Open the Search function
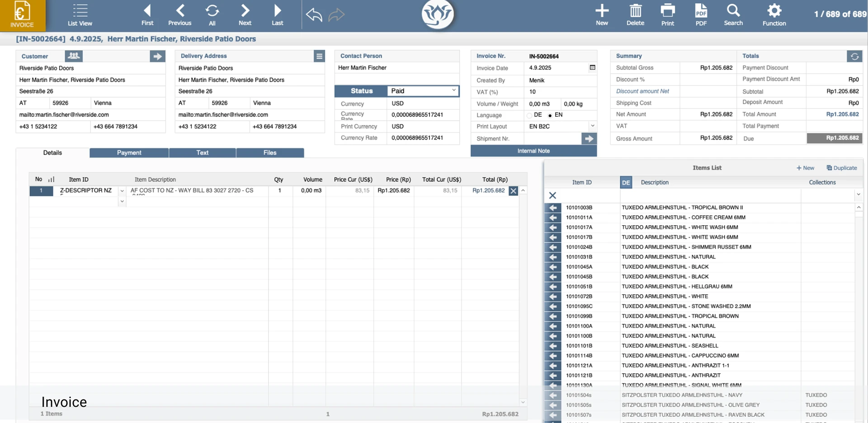868x423 pixels. [733, 15]
